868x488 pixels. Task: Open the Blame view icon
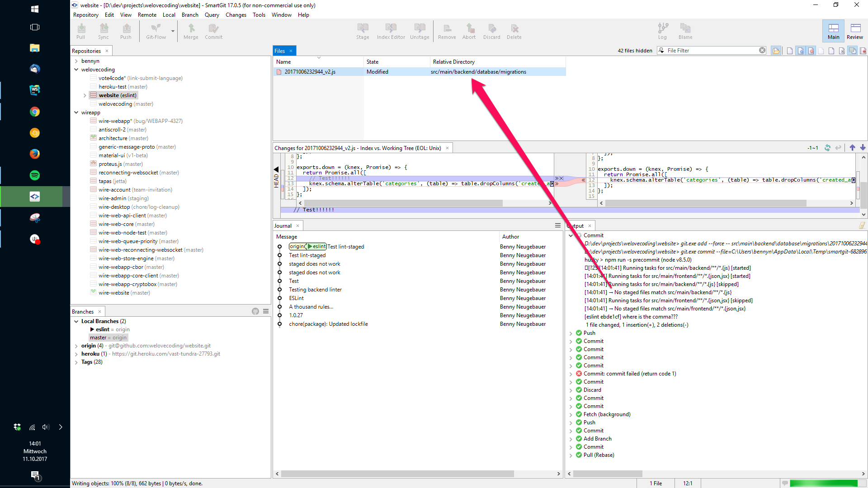[685, 31]
